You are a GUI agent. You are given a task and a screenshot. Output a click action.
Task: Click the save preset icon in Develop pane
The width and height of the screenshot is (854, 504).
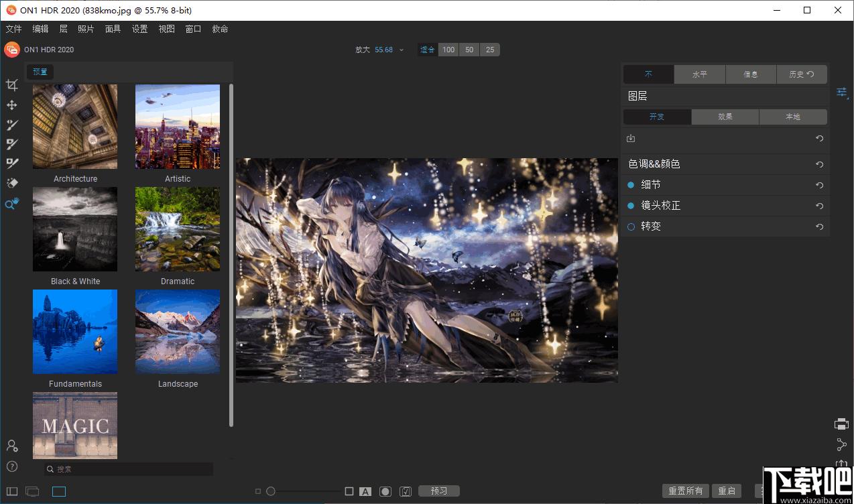(x=631, y=138)
